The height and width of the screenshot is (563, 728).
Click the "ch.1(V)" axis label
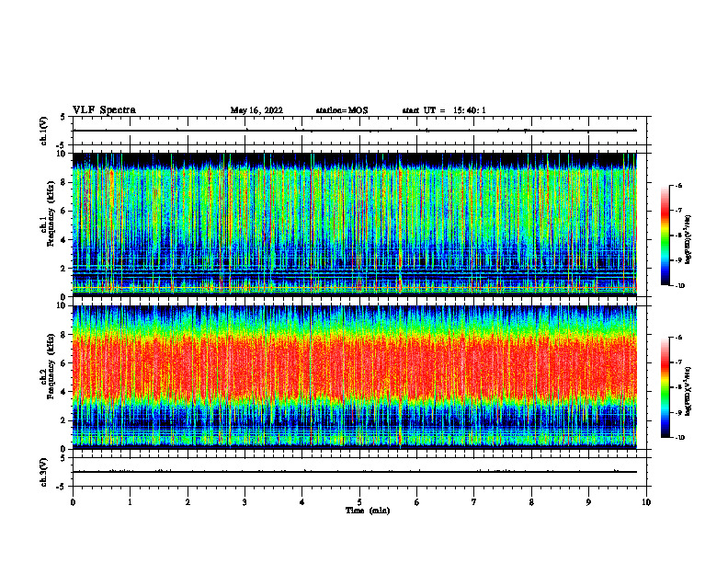[44, 131]
